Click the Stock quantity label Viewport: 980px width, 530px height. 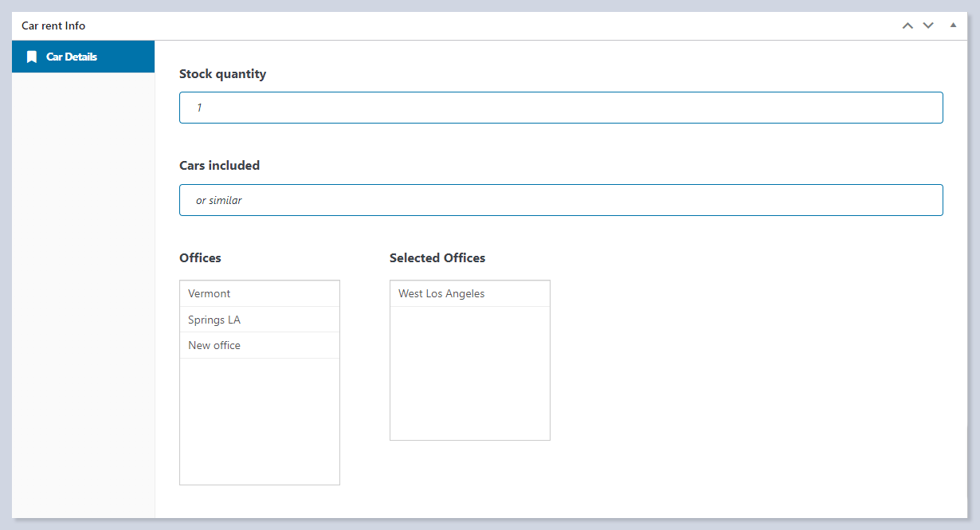click(x=222, y=74)
